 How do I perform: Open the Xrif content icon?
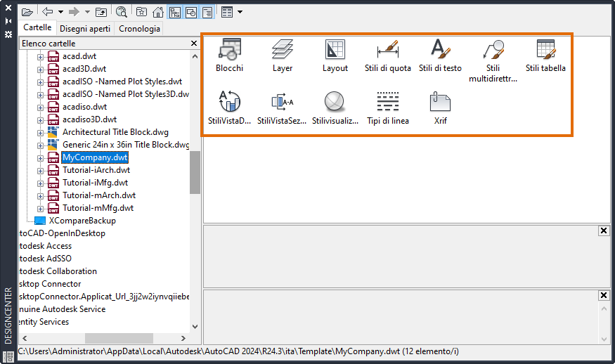coord(441,108)
